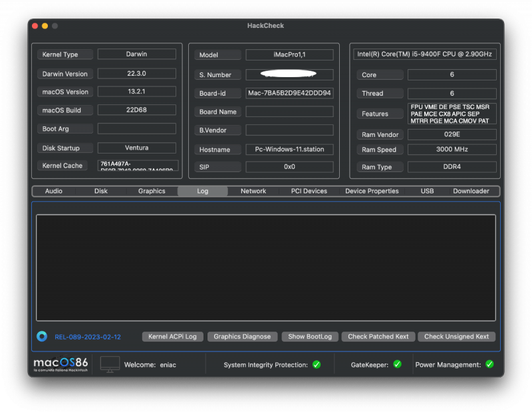Click the monitor icon beside Welcome eniac
This screenshot has width=532, height=414.
pyautogui.click(x=109, y=364)
